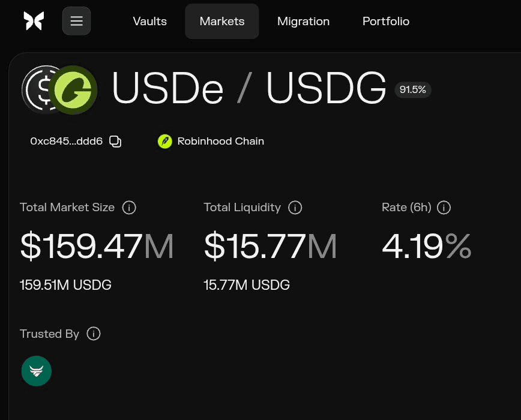Select the Markets tab
The image size is (521, 420).
click(222, 21)
